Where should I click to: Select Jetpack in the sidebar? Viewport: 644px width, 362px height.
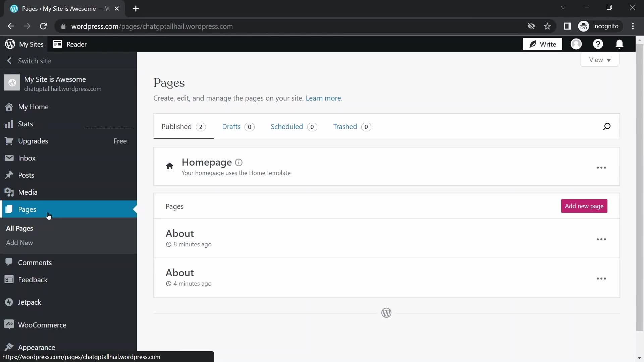[30, 302]
